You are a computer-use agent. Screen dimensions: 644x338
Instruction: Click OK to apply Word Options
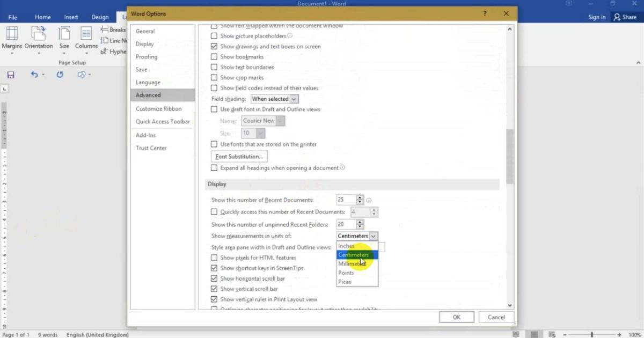(456, 317)
